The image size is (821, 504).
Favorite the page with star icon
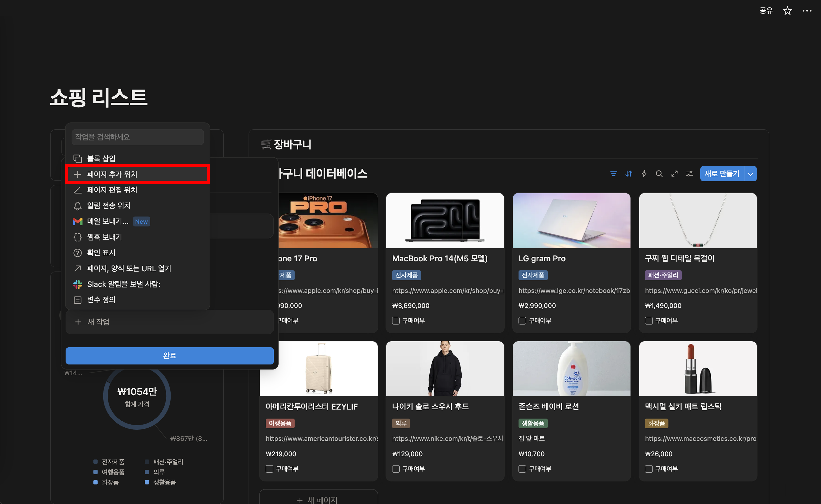(787, 11)
